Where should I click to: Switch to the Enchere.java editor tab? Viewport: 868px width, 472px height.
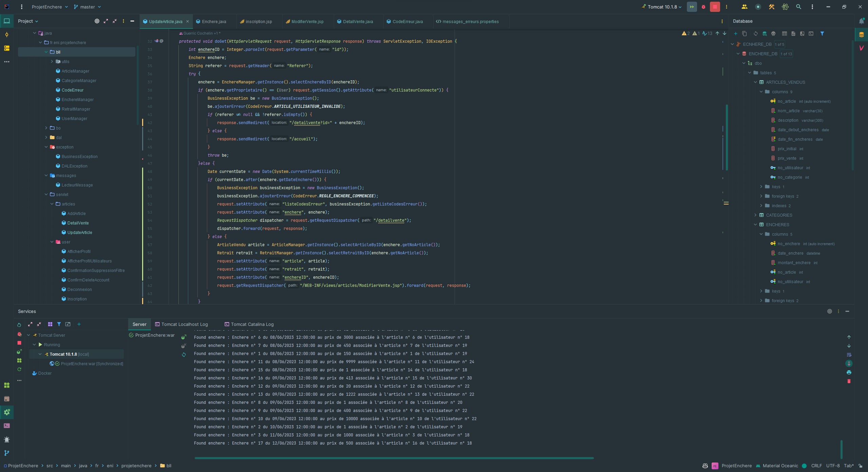pyautogui.click(x=214, y=21)
